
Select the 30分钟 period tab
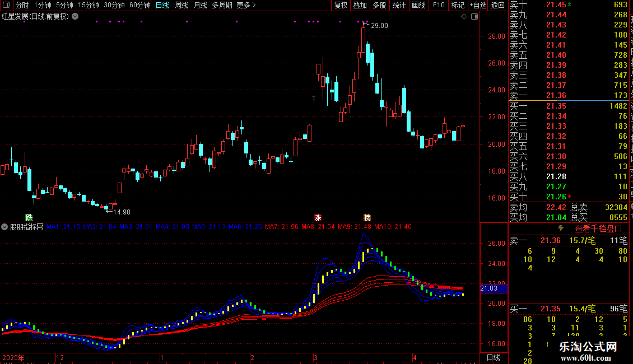pos(114,5)
